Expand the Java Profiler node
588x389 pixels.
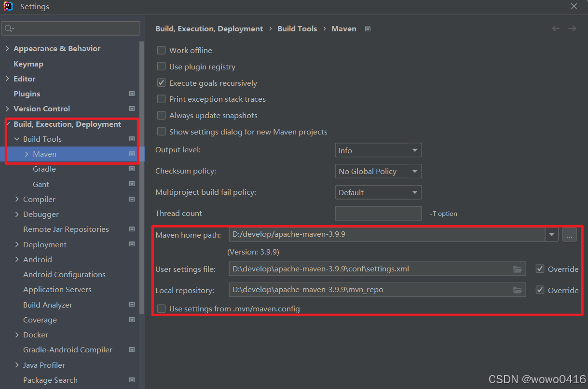(17, 365)
